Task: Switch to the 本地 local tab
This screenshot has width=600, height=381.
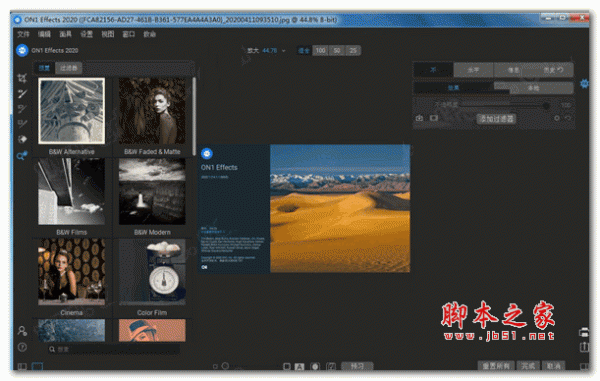Action: (533, 88)
